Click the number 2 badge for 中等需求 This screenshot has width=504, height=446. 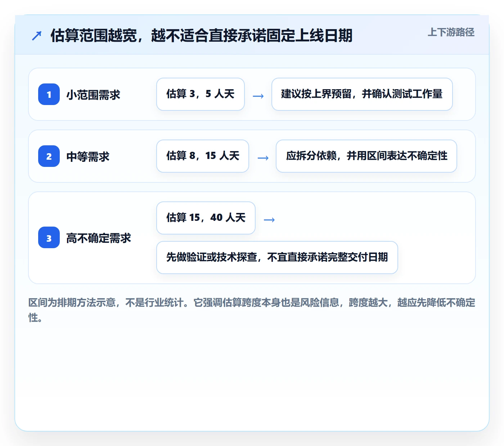point(49,156)
